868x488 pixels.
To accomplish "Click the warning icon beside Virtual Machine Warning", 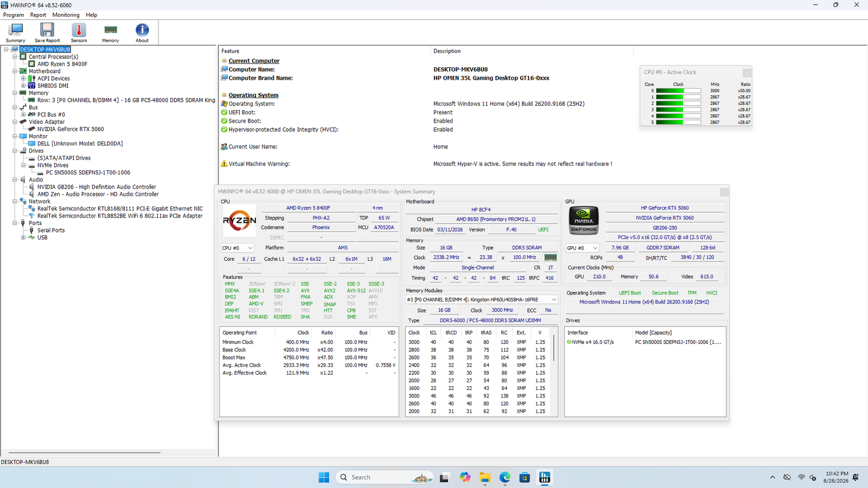I will pyautogui.click(x=224, y=164).
